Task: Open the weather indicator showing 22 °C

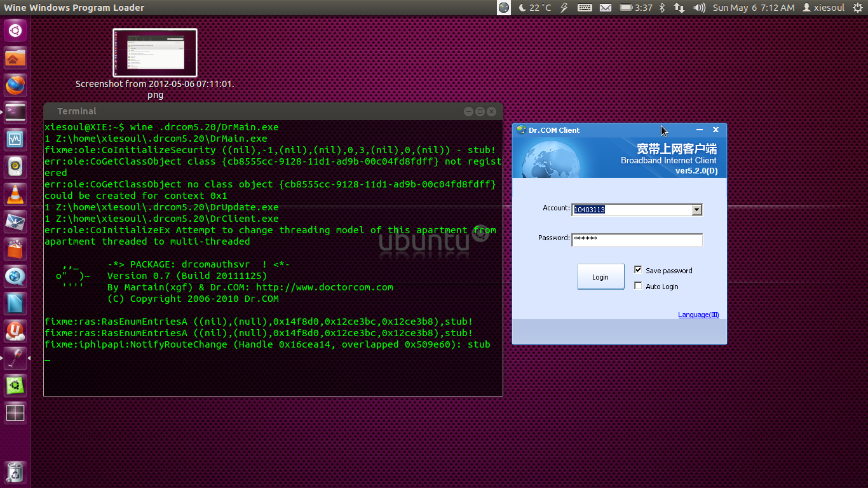Action: [535, 8]
